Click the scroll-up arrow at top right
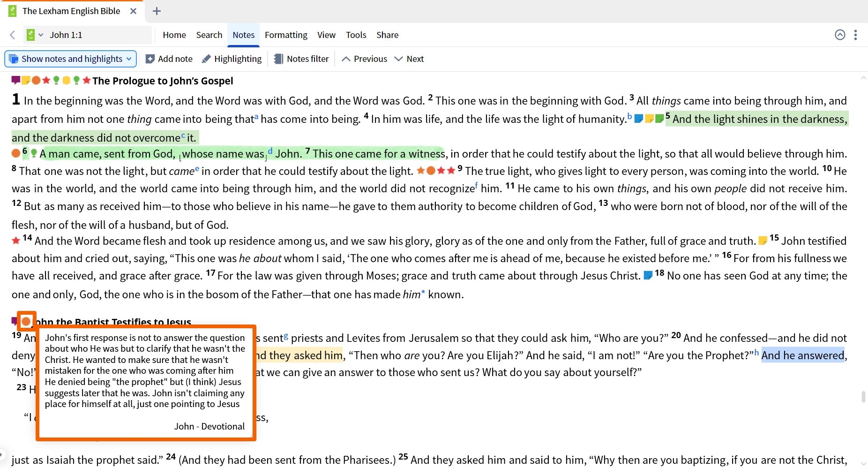 [x=863, y=78]
